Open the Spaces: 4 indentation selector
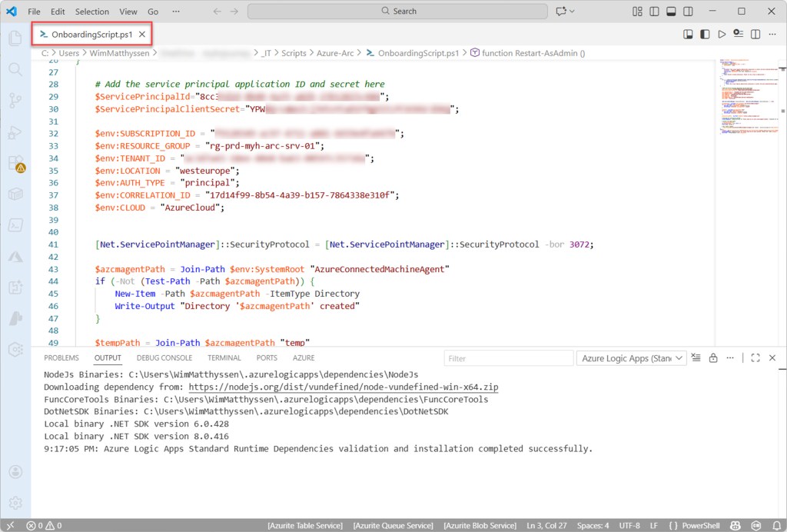This screenshot has width=787, height=532. click(592, 526)
